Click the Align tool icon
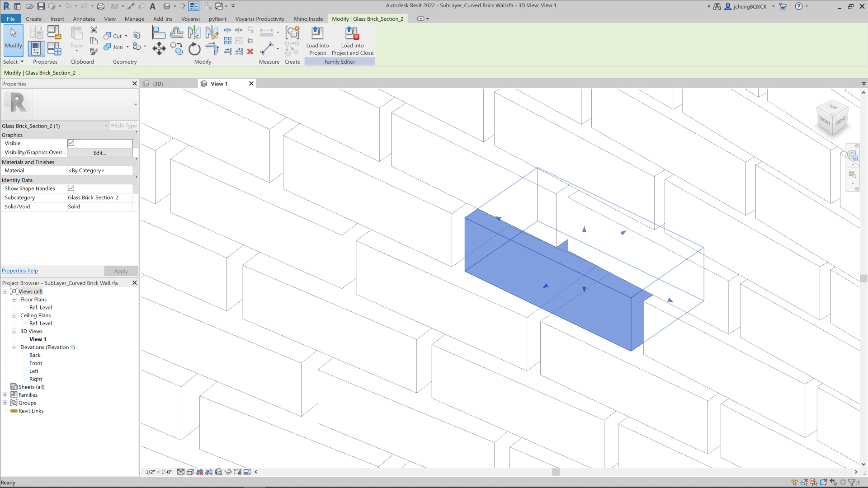Screen dimensions: 868x488 (x=159, y=33)
